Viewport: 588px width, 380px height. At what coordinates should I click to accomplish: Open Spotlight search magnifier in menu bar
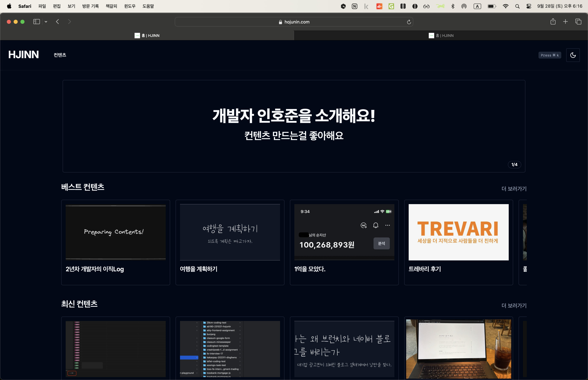(x=517, y=6)
